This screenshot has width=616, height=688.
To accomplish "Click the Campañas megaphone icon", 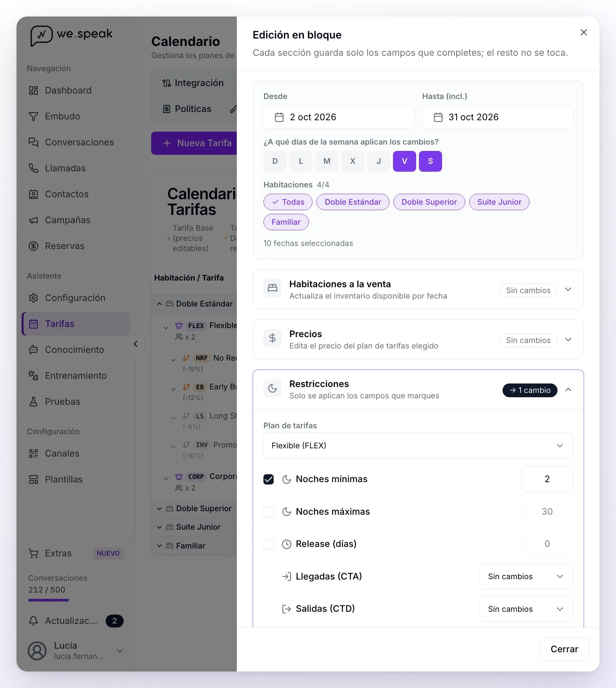I will pyautogui.click(x=33, y=220).
